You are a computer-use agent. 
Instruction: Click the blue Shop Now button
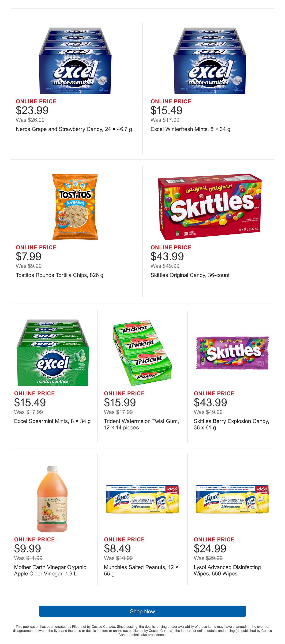point(142,611)
